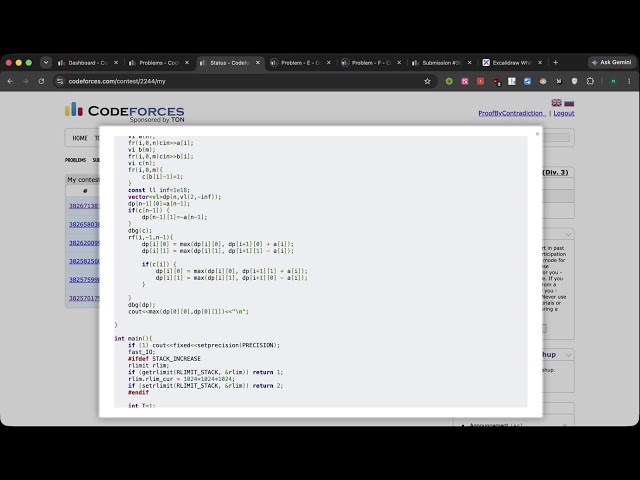The width and height of the screenshot is (640, 480).
Task: Close the Dashboard tab
Action: point(116,62)
